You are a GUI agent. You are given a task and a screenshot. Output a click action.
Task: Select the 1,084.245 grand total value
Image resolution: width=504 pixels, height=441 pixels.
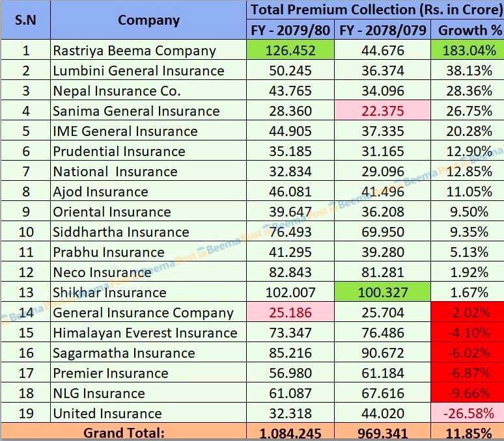pyautogui.click(x=290, y=433)
